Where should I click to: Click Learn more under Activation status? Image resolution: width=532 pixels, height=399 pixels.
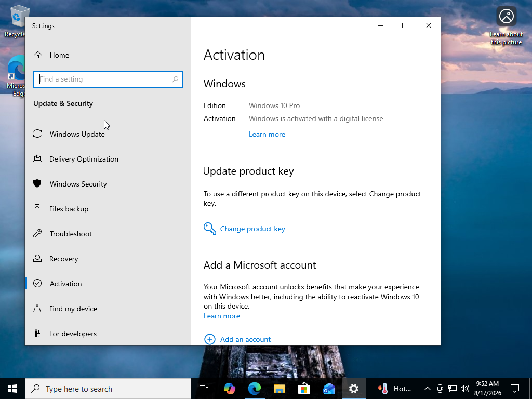click(x=267, y=134)
